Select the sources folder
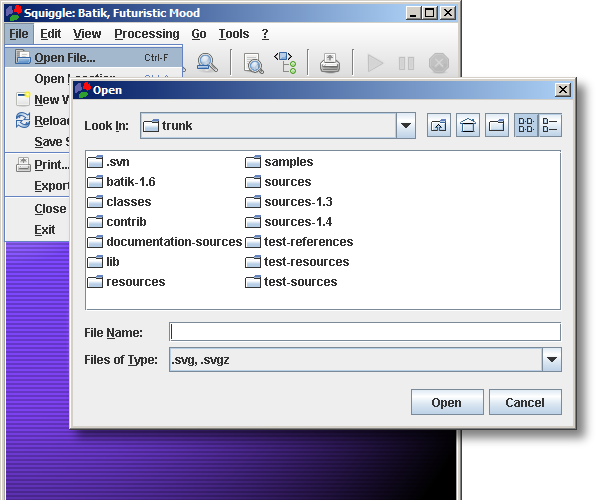Image resolution: width=600 pixels, height=500 pixels. (x=278, y=182)
